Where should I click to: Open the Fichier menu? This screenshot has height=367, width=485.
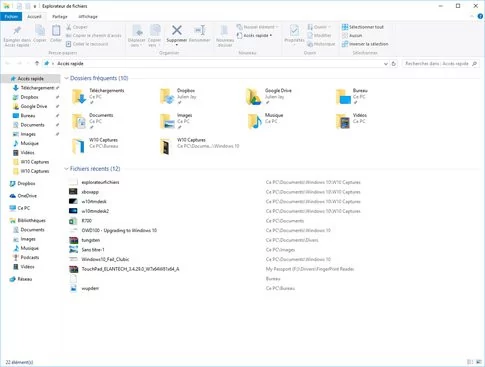coord(11,16)
